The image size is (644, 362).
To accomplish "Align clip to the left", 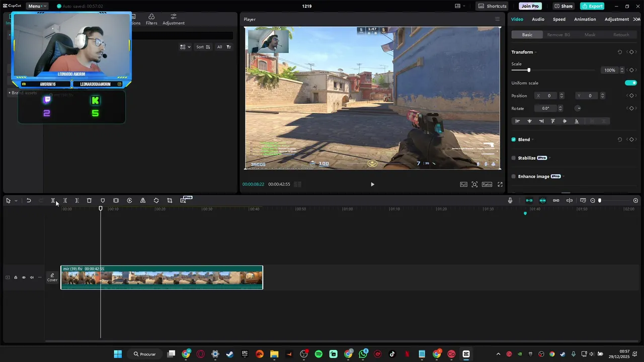I will pos(517,121).
